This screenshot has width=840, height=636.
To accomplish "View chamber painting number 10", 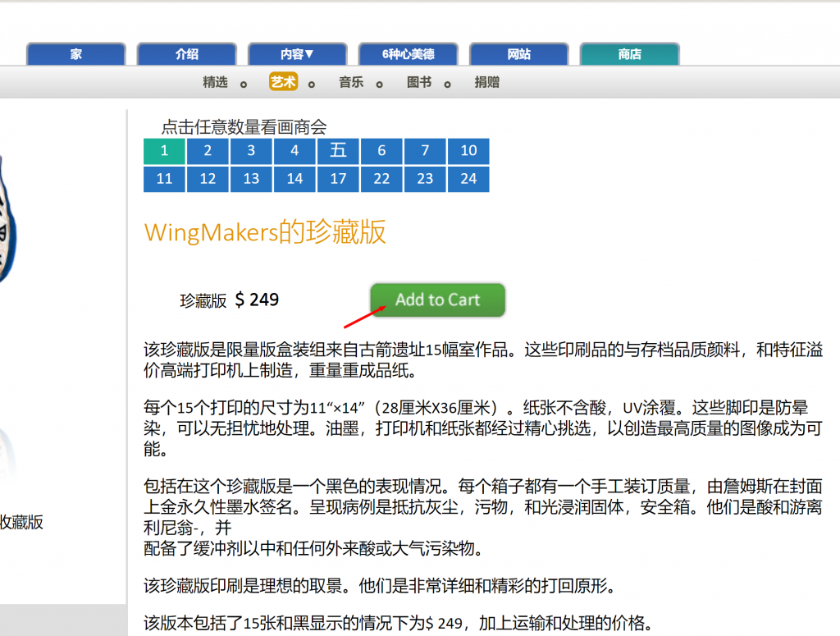I will point(468,150).
